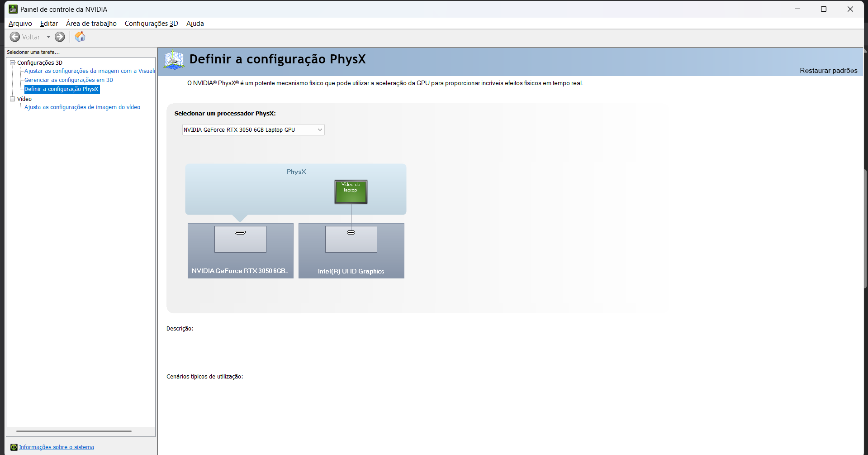The width and height of the screenshot is (868, 455).
Task: Click the PhysX header icon
Action: pos(174,60)
